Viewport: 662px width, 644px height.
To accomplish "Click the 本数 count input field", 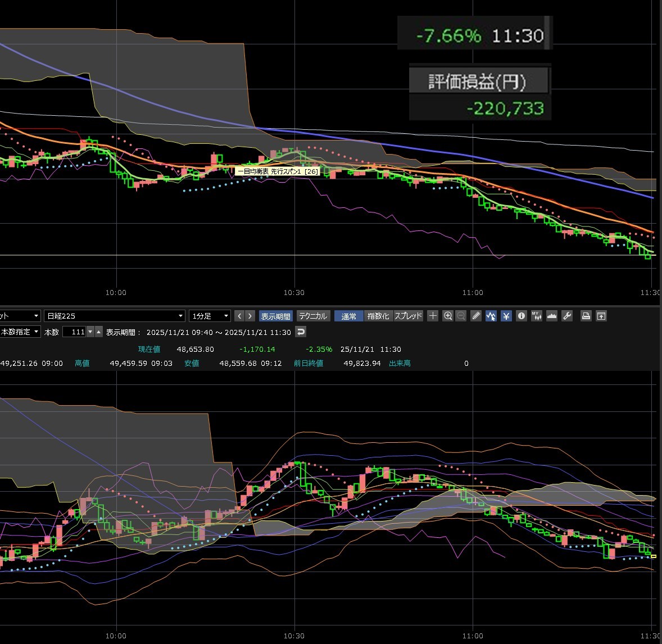I will click(x=74, y=332).
